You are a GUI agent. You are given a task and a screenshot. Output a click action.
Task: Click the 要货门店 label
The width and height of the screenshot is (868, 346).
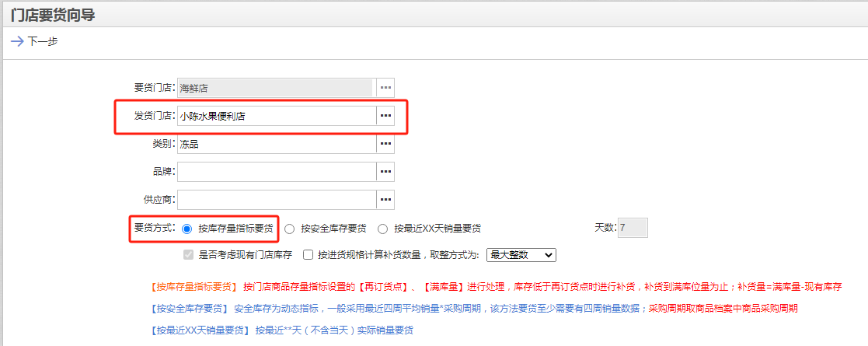coord(155,87)
